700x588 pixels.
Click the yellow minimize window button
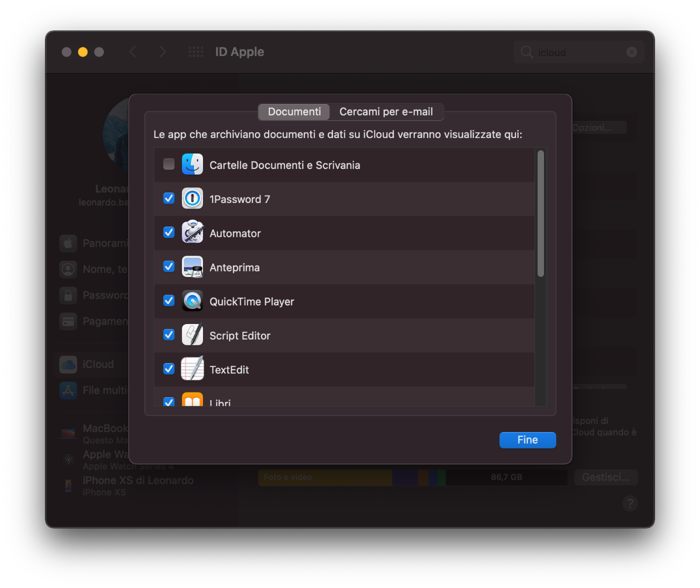[83, 52]
